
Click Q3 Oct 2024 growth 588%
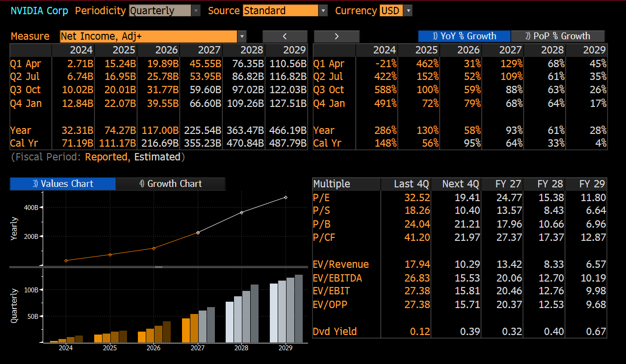(x=385, y=90)
